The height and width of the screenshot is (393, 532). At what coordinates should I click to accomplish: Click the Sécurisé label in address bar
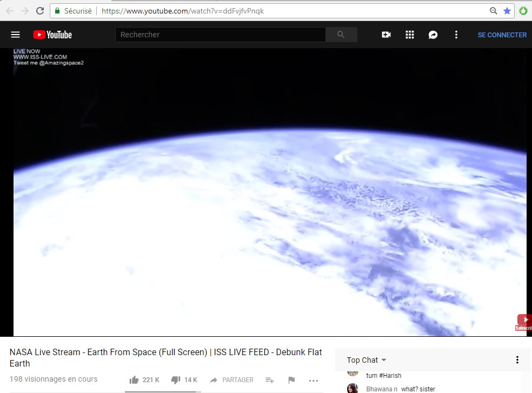tap(78, 11)
